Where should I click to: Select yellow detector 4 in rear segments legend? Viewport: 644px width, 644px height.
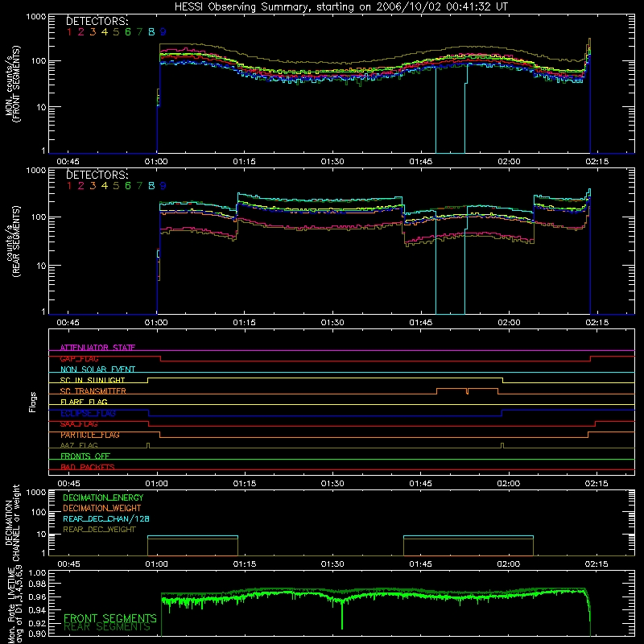click(105, 186)
